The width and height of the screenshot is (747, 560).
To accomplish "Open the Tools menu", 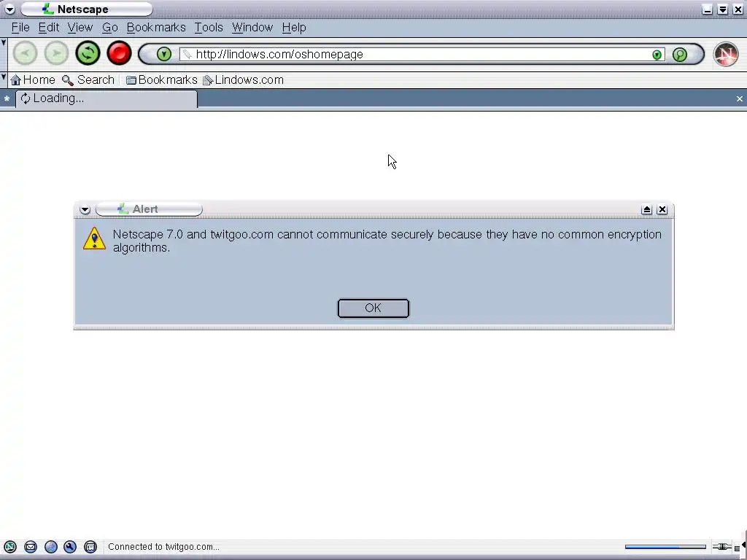I will coord(209,28).
